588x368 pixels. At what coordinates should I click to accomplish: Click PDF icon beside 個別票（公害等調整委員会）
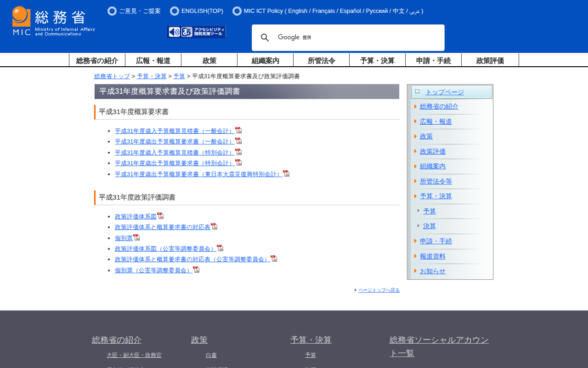[x=196, y=270]
